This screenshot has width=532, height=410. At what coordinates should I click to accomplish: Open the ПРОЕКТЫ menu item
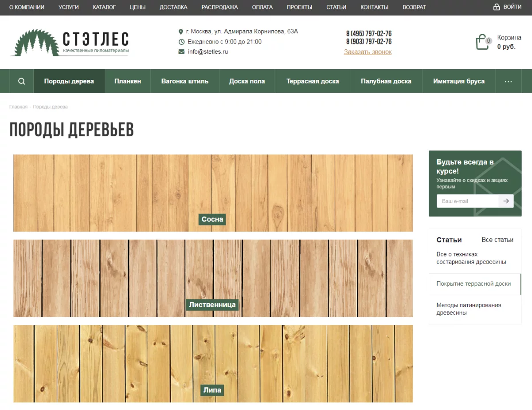click(299, 7)
